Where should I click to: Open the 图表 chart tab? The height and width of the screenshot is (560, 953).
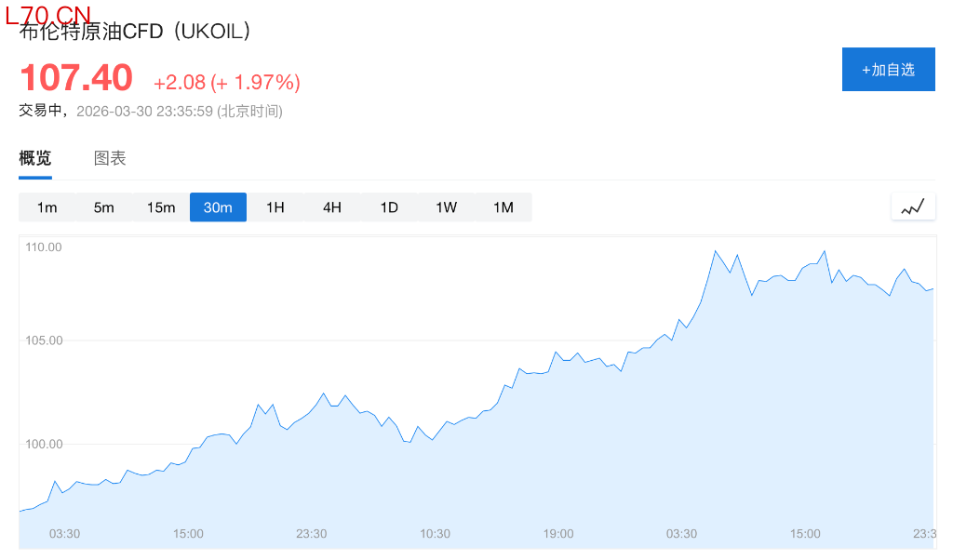110,158
